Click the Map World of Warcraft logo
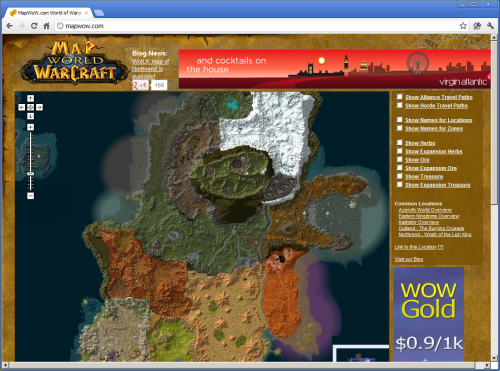This screenshot has height=371, width=500. [75, 62]
